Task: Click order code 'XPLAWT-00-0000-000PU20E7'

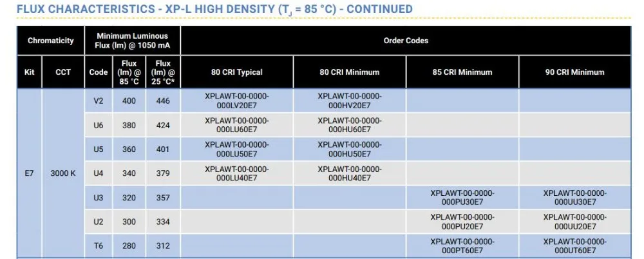Action: click(x=462, y=222)
